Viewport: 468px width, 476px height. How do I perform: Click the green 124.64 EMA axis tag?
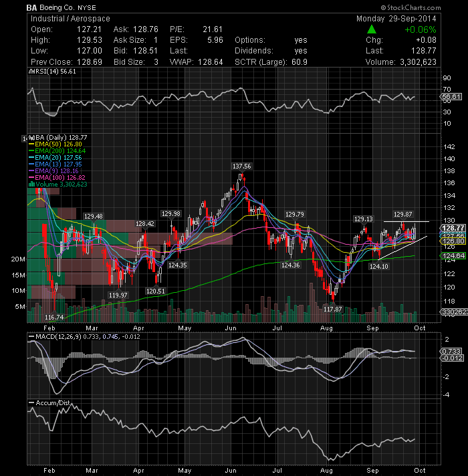coord(453,256)
